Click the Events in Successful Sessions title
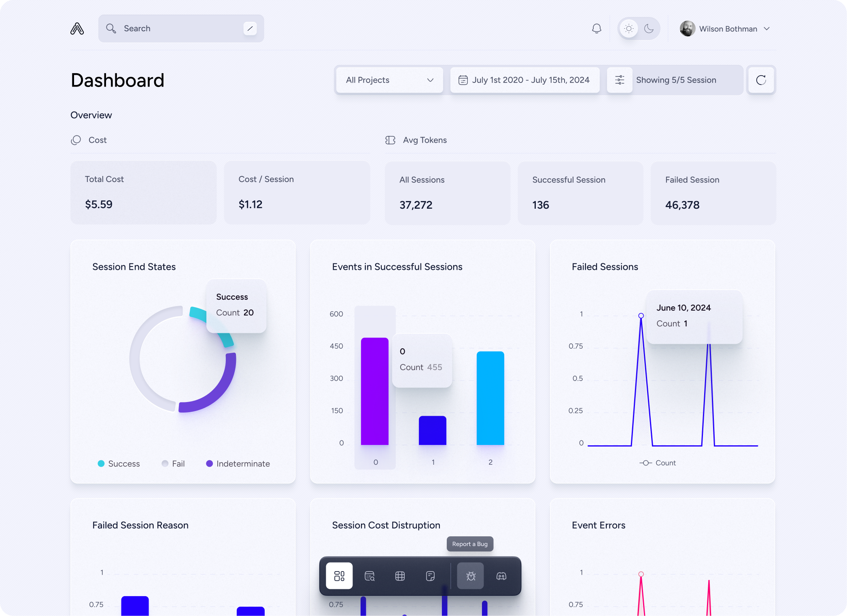This screenshot has height=616, width=847. 397,267
